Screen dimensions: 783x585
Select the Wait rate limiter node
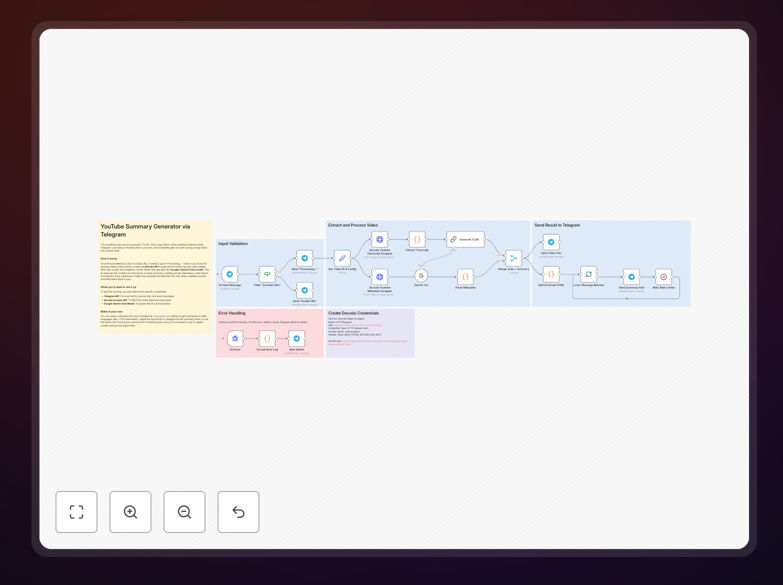[663, 277]
